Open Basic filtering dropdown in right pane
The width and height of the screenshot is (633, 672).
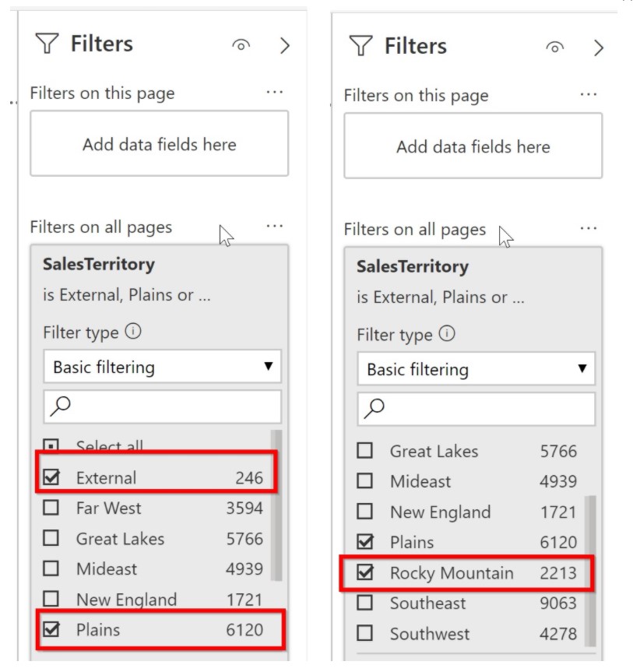(477, 368)
